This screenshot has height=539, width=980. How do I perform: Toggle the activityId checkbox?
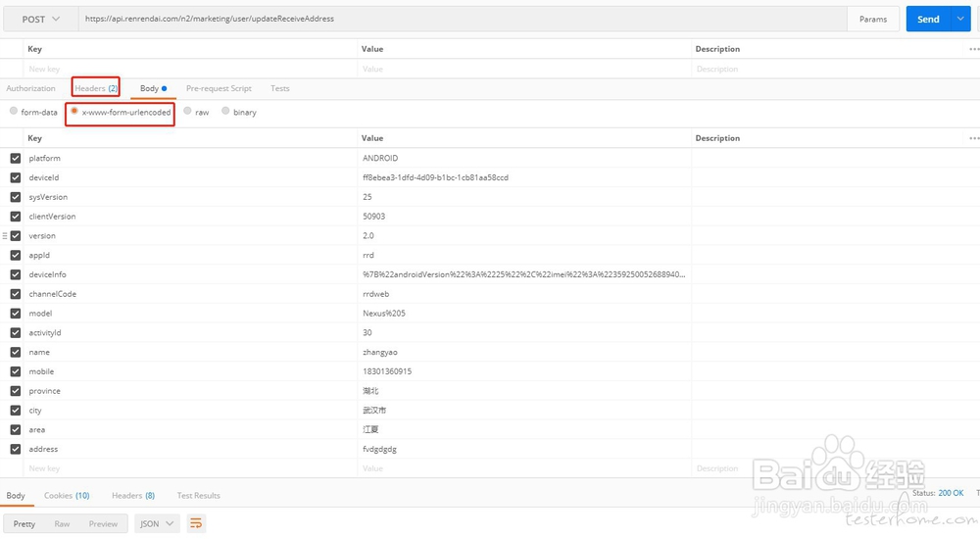tap(16, 332)
